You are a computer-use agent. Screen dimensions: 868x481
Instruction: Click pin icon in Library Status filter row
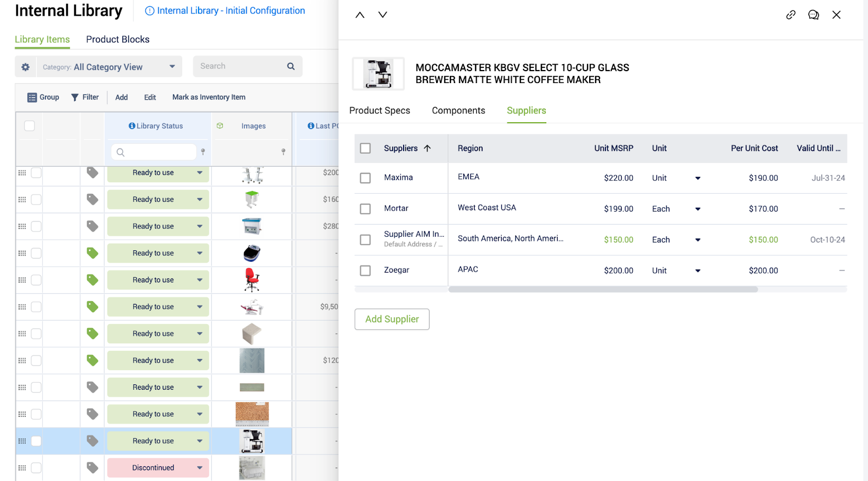[203, 152]
